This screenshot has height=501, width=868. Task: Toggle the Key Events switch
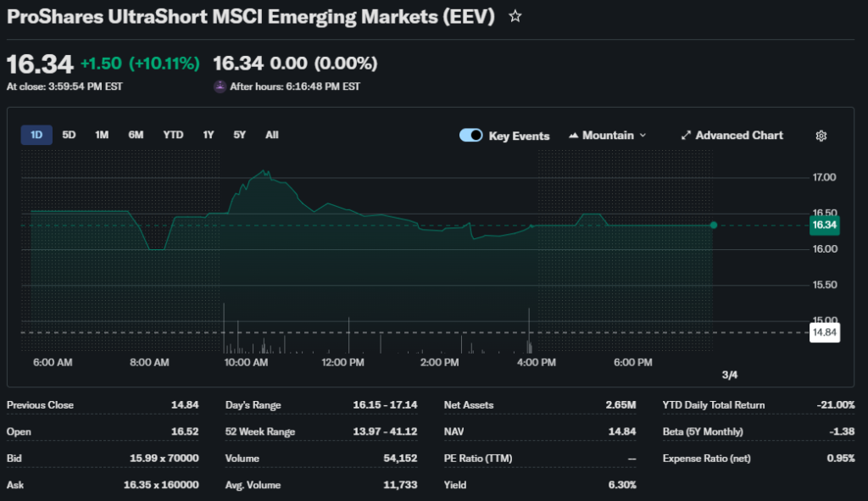point(471,136)
